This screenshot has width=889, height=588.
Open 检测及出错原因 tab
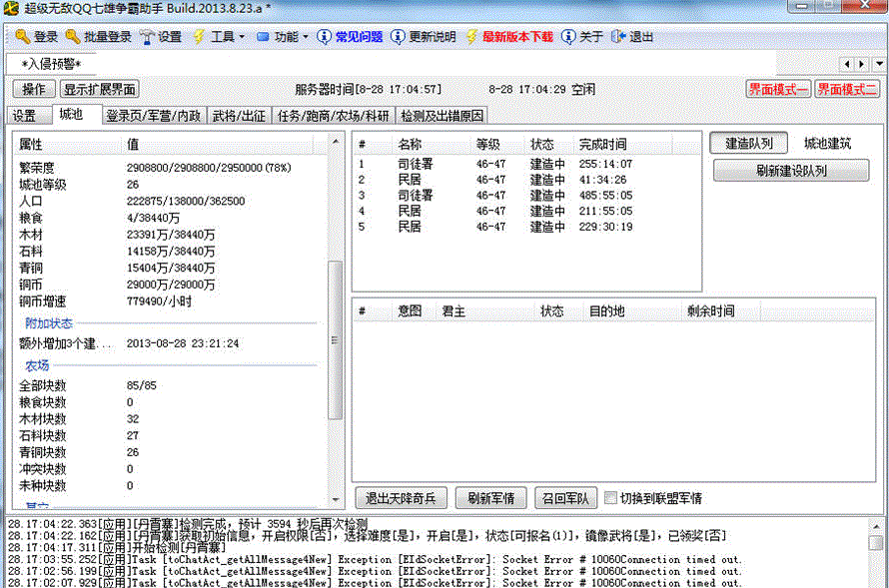[x=442, y=116]
